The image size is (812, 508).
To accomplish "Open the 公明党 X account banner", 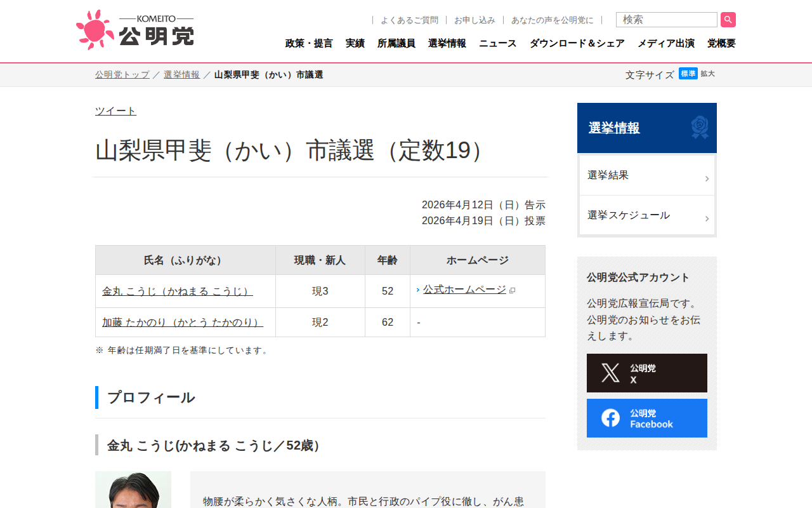I will (x=647, y=373).
